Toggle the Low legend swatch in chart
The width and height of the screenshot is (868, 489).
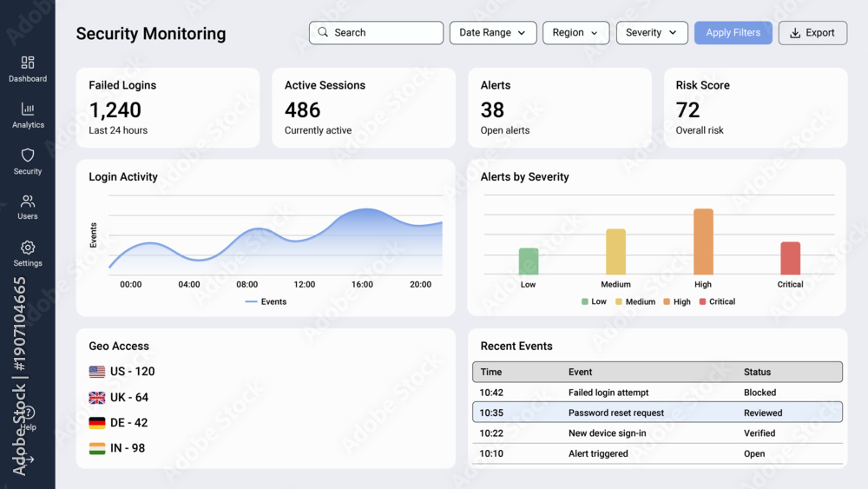584,301
